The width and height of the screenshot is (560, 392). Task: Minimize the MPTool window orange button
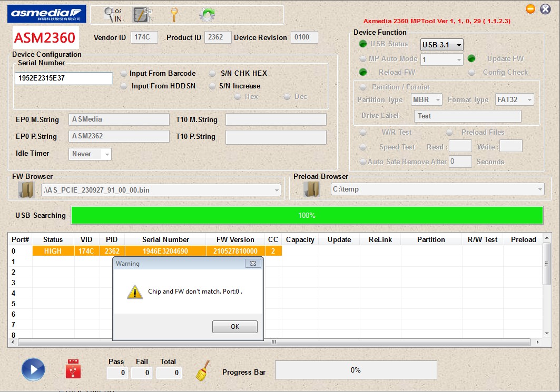click(530, 8)
